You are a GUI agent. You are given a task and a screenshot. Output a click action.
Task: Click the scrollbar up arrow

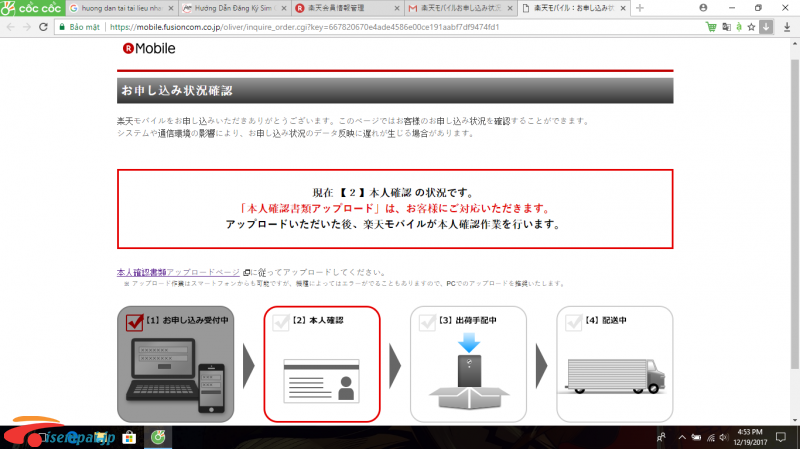tap(795, 44)
